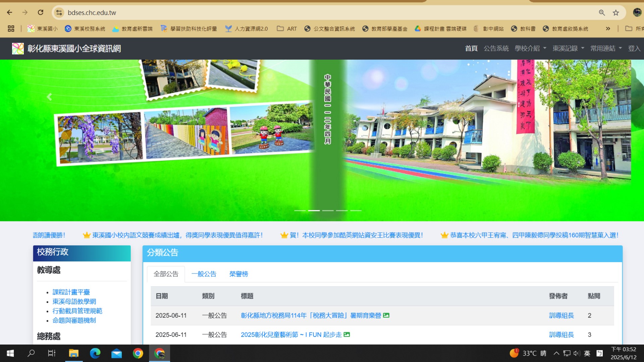
Task: Show more bookmarks with chevron button
Action: (608, 29)
